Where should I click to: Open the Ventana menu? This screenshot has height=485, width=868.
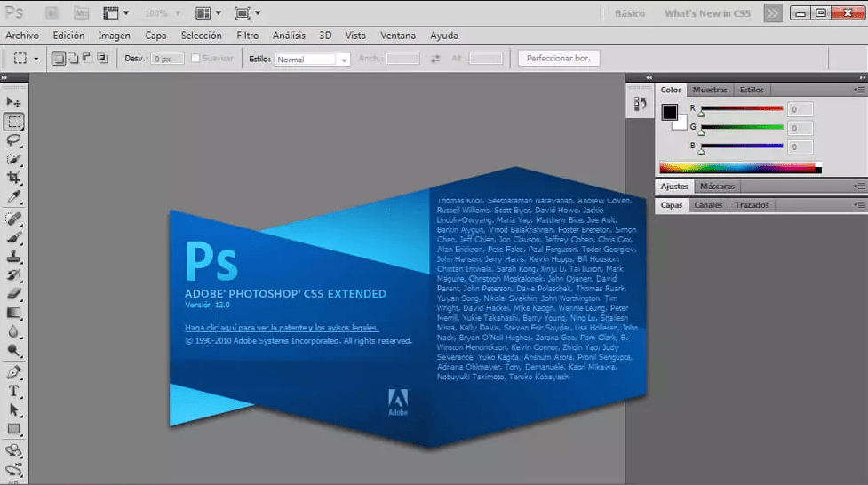click(398, 36)
